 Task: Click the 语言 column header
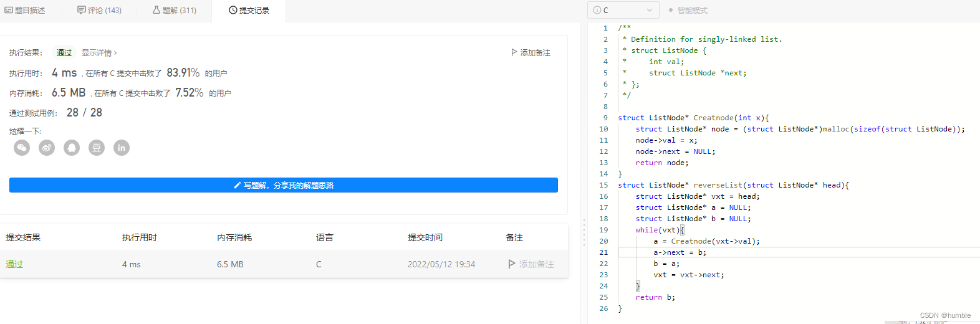tap(325, 237)
